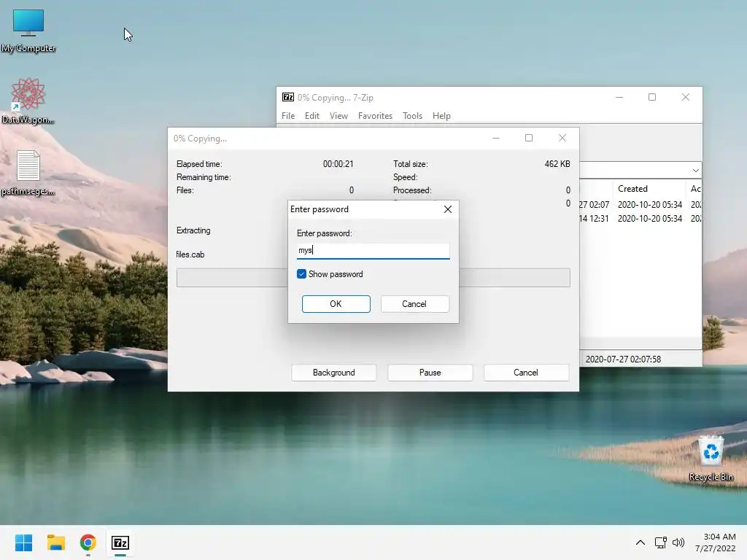Cancel the copying operation
747x560 pixels.
click(x=526, y=373)
